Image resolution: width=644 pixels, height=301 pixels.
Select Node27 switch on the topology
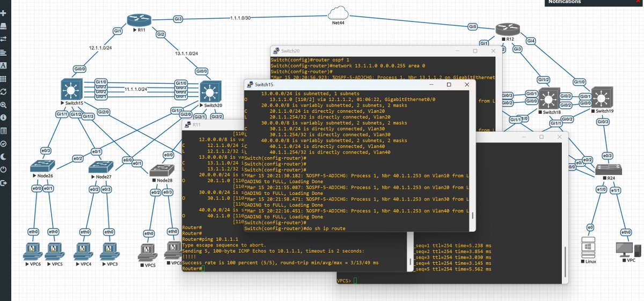coord(100,167)
